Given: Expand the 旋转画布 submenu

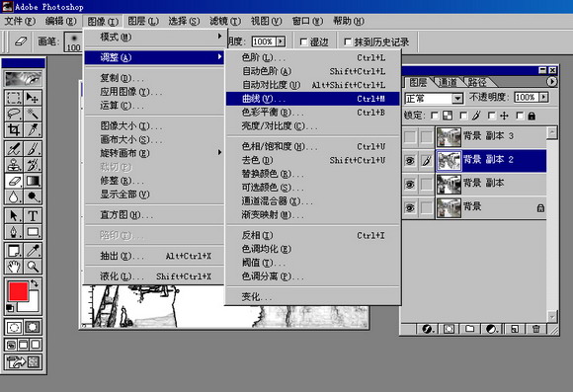Looking at the screenshot, I should (x=154, y=153).
